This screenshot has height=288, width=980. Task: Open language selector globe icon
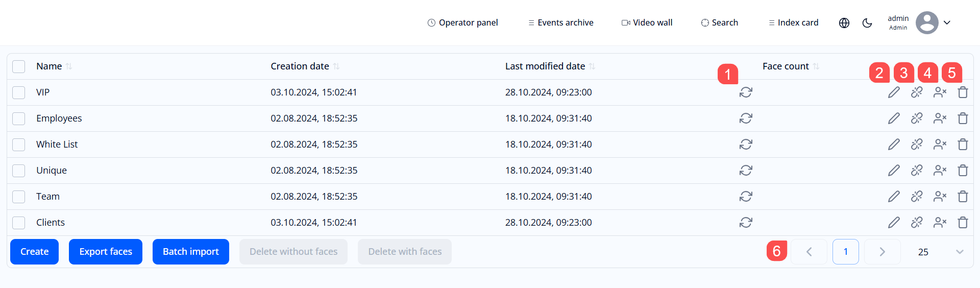click(844, 23)
